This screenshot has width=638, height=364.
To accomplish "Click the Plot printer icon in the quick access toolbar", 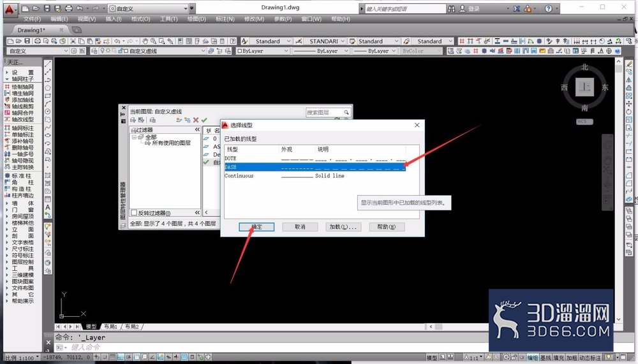I will point(69,8).
